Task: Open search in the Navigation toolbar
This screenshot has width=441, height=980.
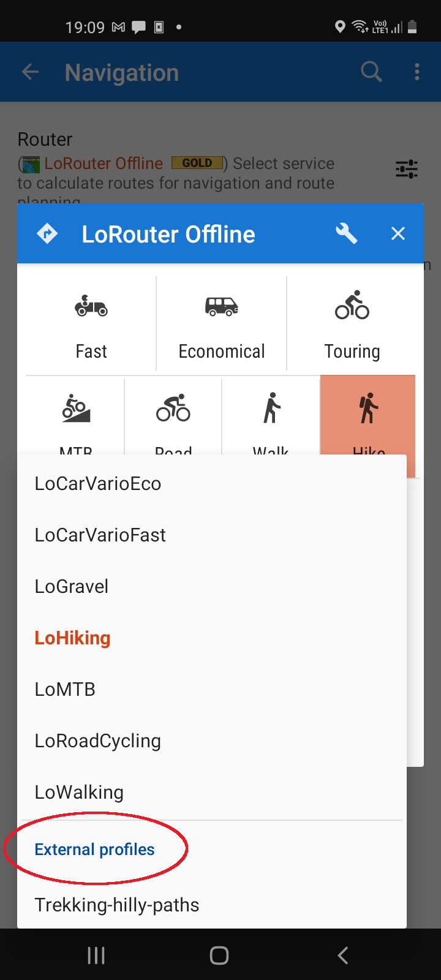Action: click(371, 72)
